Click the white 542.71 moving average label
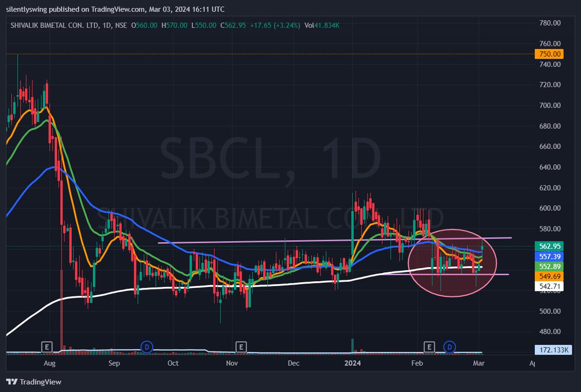The image size is (581, 392). click(550, 286)
